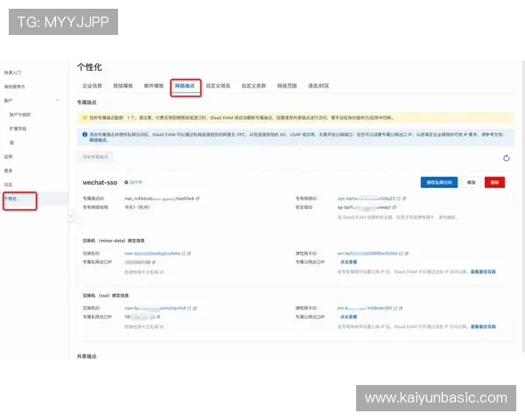This screenshot has width=525, height=420.
Task: Copy the minor-data 交换机ID vsw value
Action: coord(189,254)
